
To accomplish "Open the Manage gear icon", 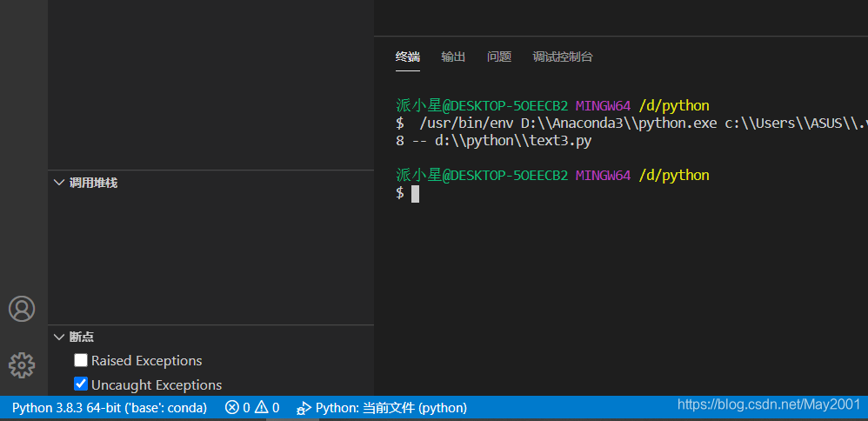I will (x=22, y=365).
